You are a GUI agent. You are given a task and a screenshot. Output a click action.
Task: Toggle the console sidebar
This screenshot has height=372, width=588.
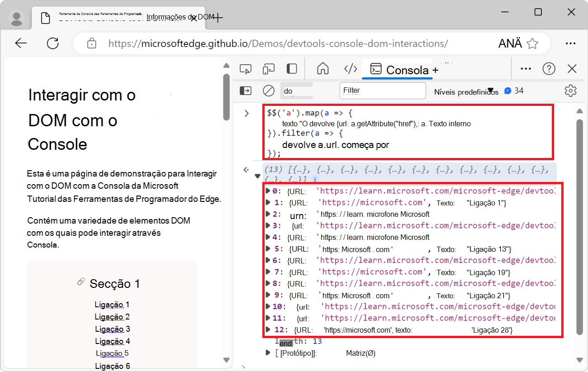coord(246,91)
